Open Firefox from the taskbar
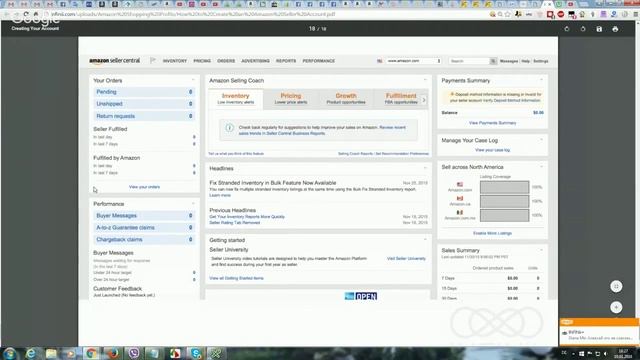The width and height of the screenshot is (640, 360). [x=113, y=353]
